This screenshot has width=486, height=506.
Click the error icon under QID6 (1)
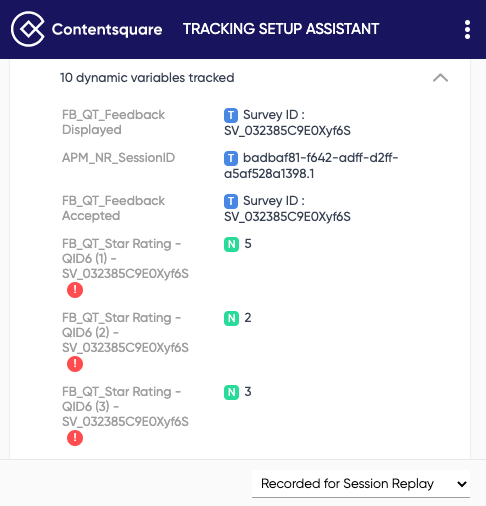coord(75,290)
